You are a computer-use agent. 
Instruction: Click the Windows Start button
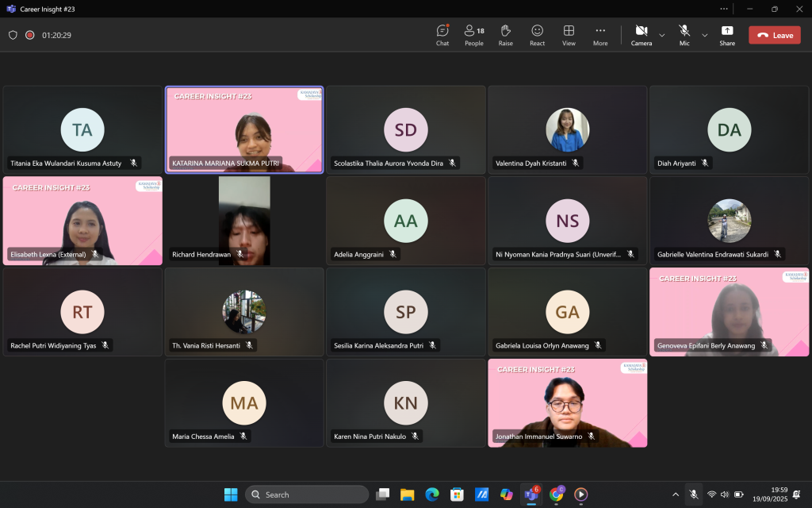(x=231, y=495)
